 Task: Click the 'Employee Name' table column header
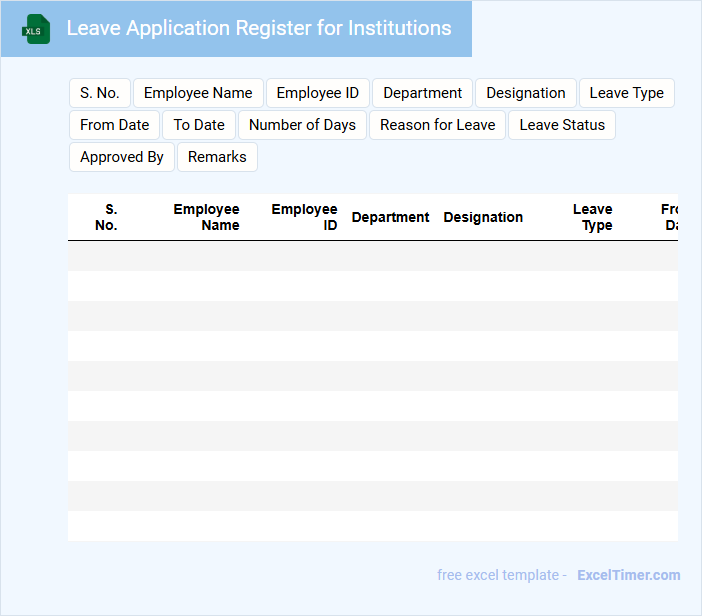[206, 217]
